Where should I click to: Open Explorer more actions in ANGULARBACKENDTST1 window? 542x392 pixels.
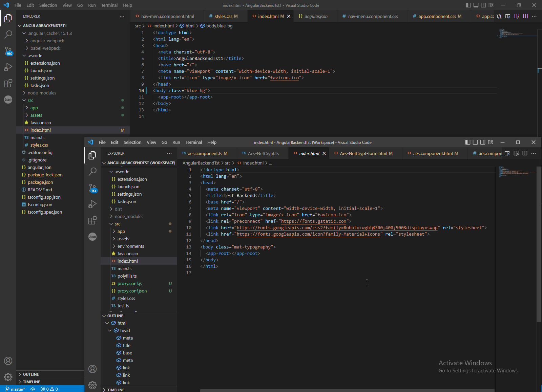click(x=122, y=16)
